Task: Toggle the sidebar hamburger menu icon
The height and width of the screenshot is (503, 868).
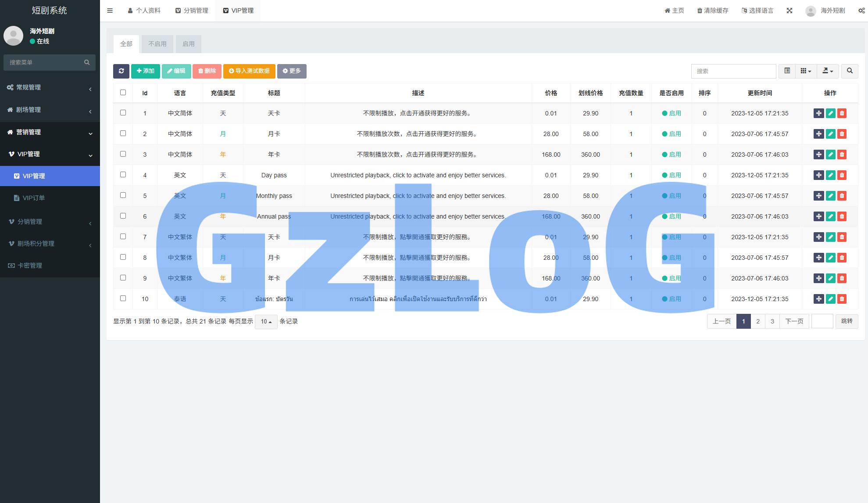Action: [x=110, y=11]
